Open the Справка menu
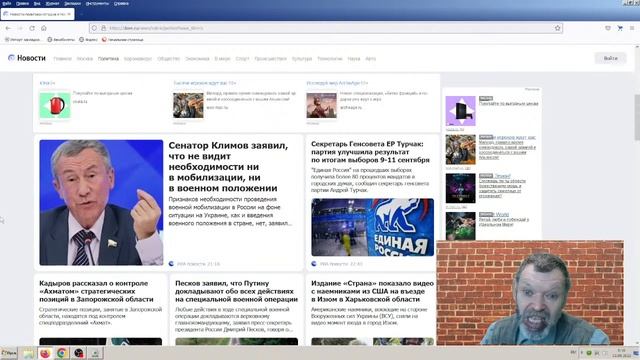The image size is (640, 360). click(121, 3)
